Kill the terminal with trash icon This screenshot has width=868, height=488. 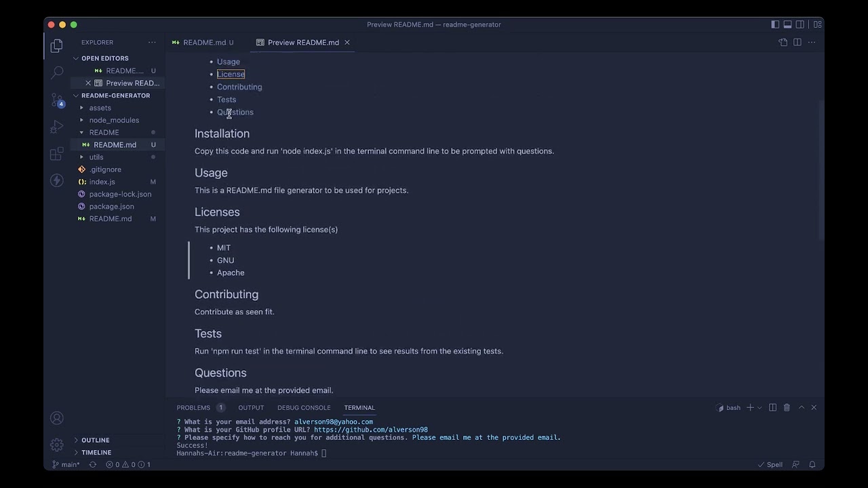tap(787, 407)
